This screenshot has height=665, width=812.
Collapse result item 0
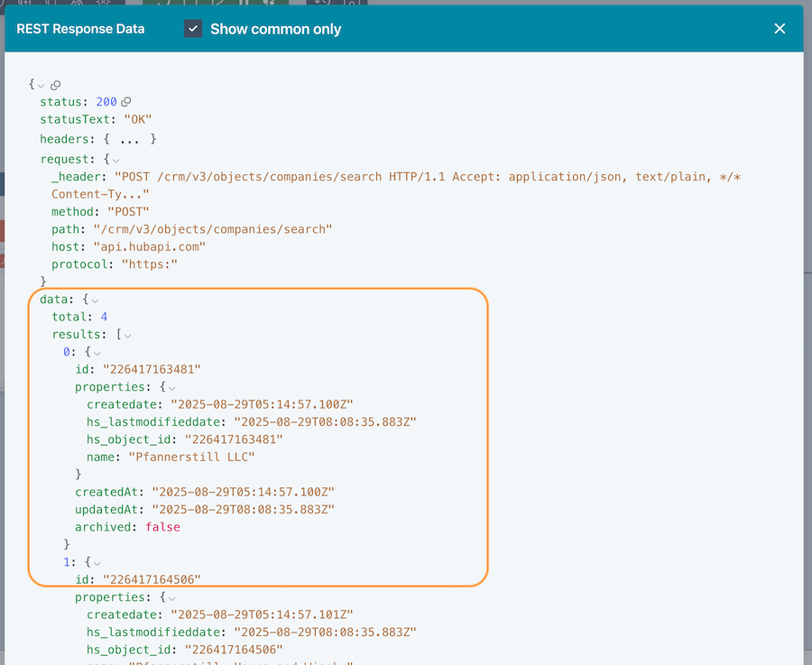tap(97, 353)
